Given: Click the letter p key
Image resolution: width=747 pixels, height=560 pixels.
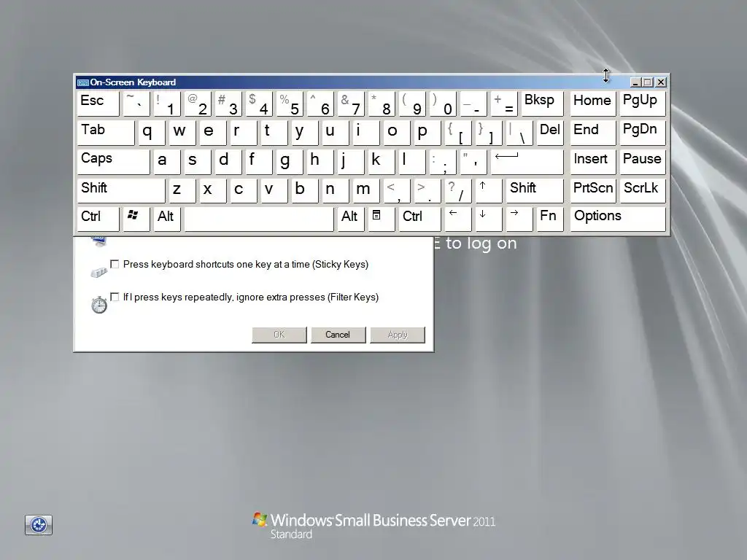Looking at the screenshot, I should click(x=427, y=133).
